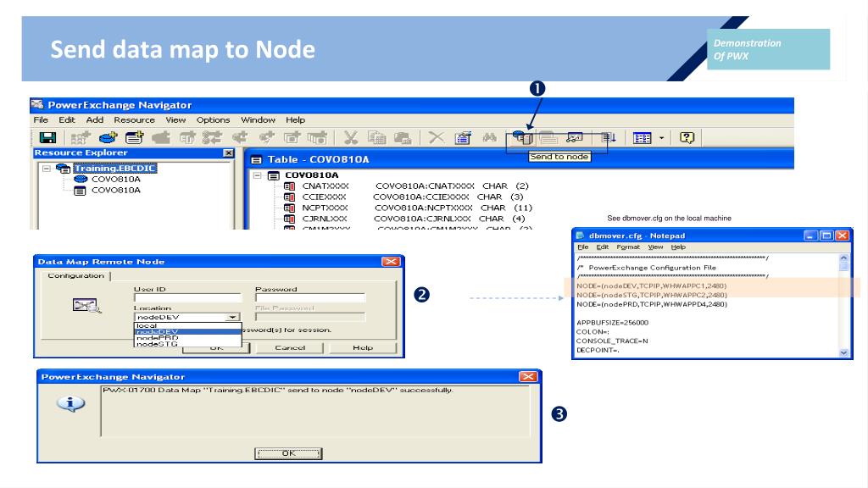
Task: Collapse the COVO810A table tree node
Action: click(x=258, y=175)
